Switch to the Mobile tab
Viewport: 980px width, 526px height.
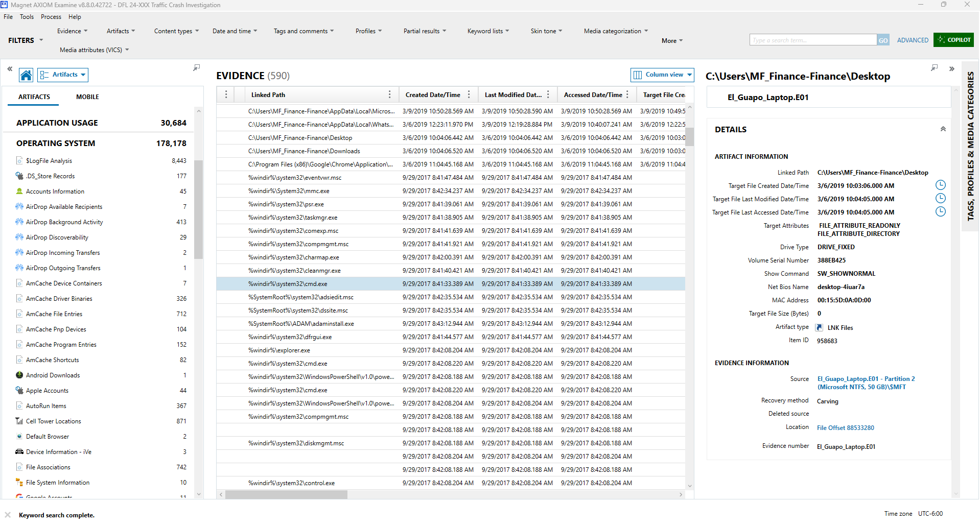pos(87,97)
